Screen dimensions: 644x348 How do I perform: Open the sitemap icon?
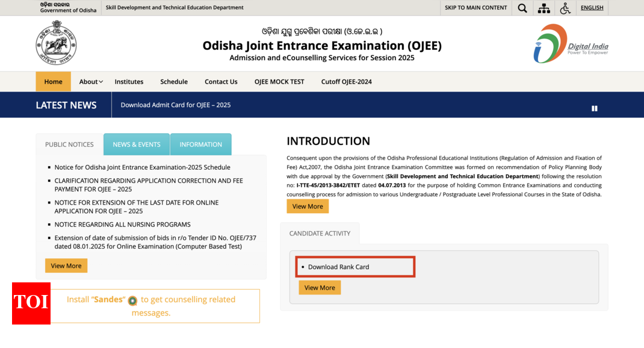(x=544, y=8)
